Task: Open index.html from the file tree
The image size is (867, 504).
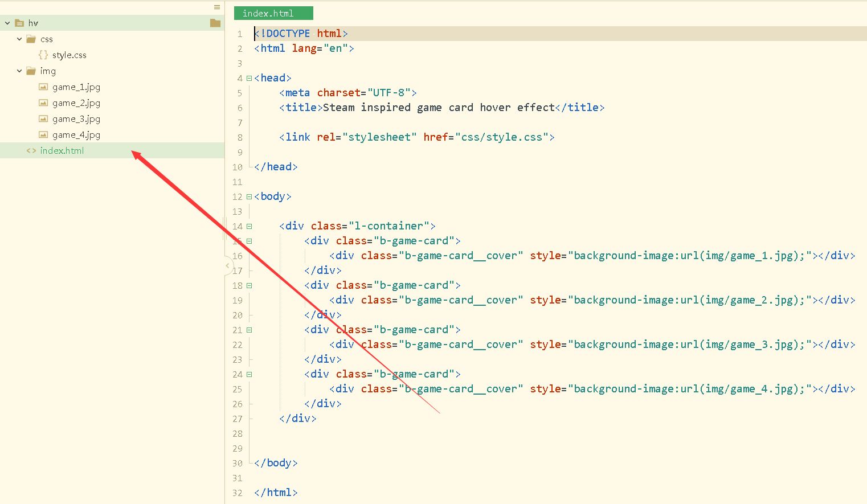Action: [62, 150]
